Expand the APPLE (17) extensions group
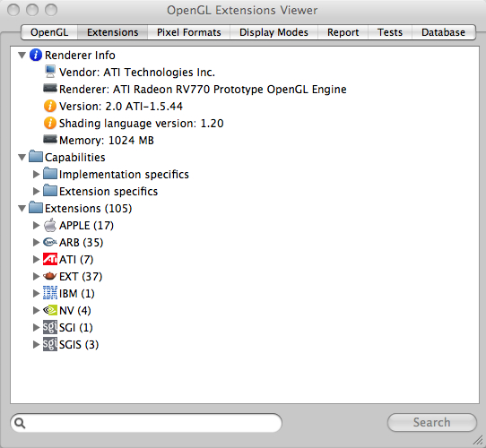 tap(36, 225)
